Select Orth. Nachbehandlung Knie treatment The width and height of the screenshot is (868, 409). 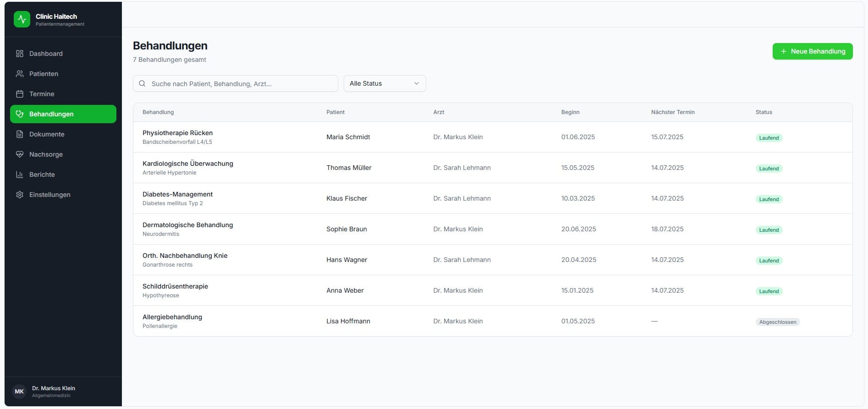[185, 256]
